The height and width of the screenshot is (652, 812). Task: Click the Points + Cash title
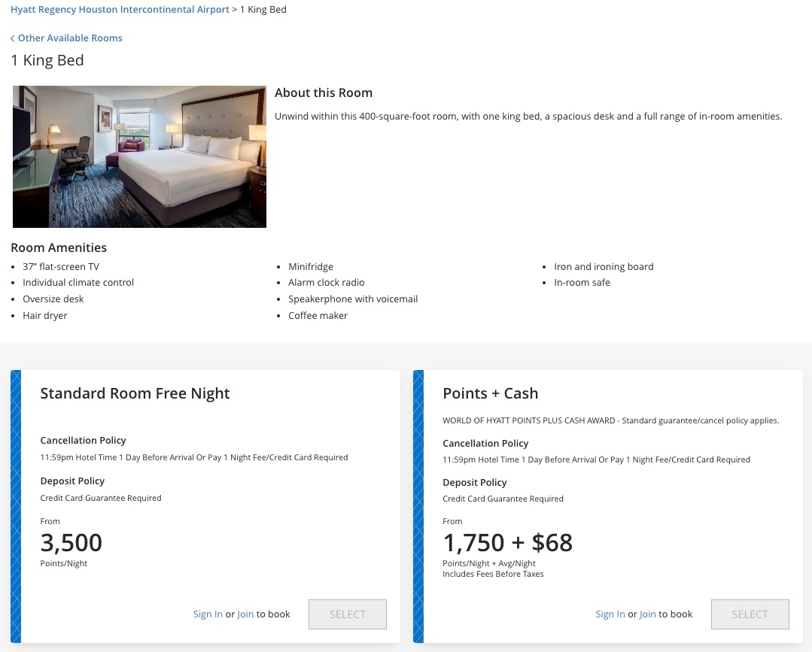click(490, 393)
